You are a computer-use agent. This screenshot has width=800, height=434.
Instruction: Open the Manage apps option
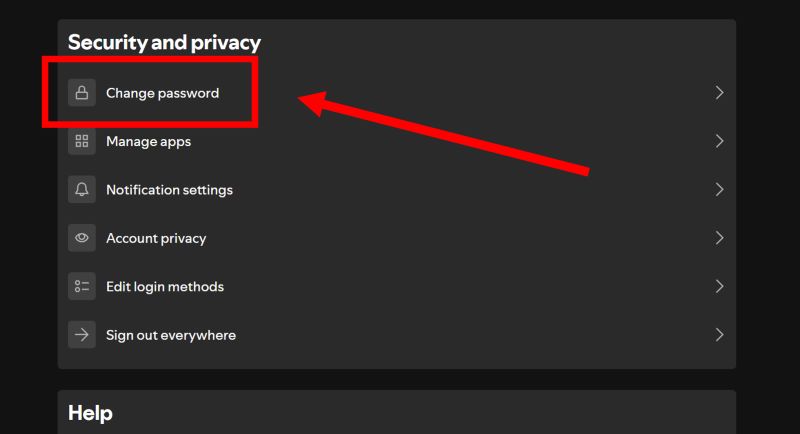(x=148, y=141)
